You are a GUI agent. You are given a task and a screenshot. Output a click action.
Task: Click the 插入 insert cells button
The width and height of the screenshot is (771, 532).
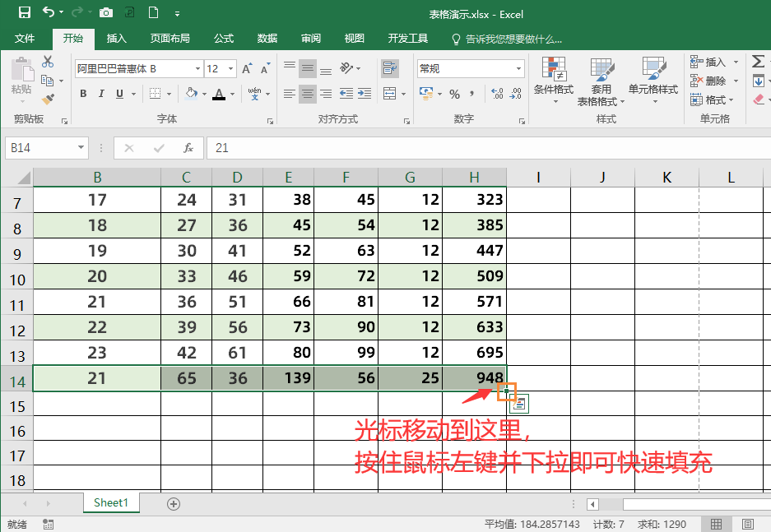click(708, 62)
